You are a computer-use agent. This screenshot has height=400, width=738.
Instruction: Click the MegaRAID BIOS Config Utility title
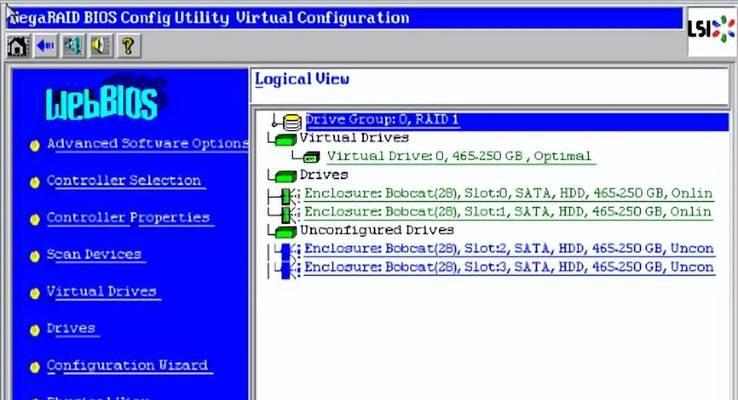point(209,18)
